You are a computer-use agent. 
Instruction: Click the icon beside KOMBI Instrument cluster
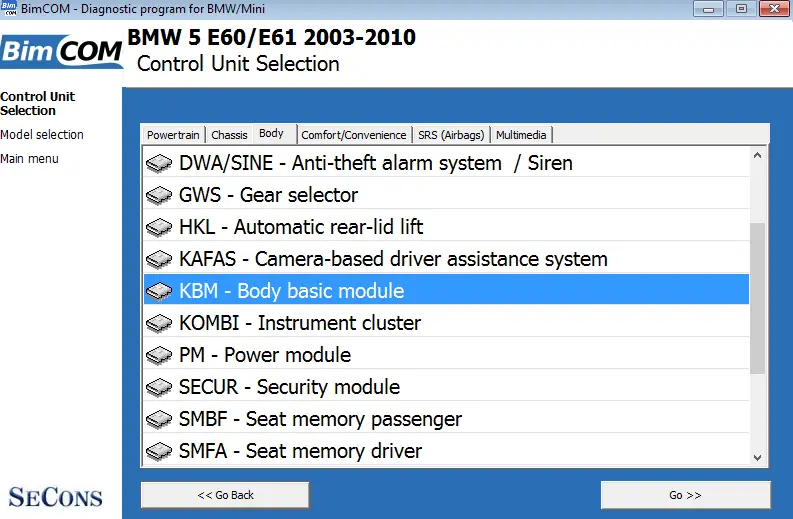pos(159,323)
